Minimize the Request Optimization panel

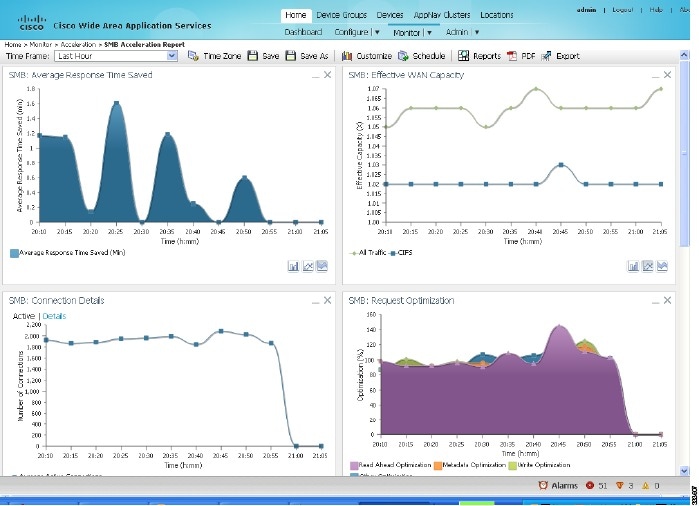click(655, 302)
